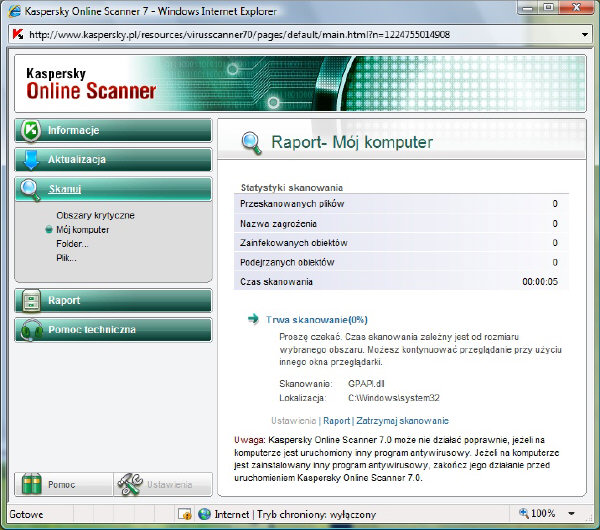Click the 00:00:05 scan time value
The width and height of the screenshot is (600, 530).
pos(540,282)
